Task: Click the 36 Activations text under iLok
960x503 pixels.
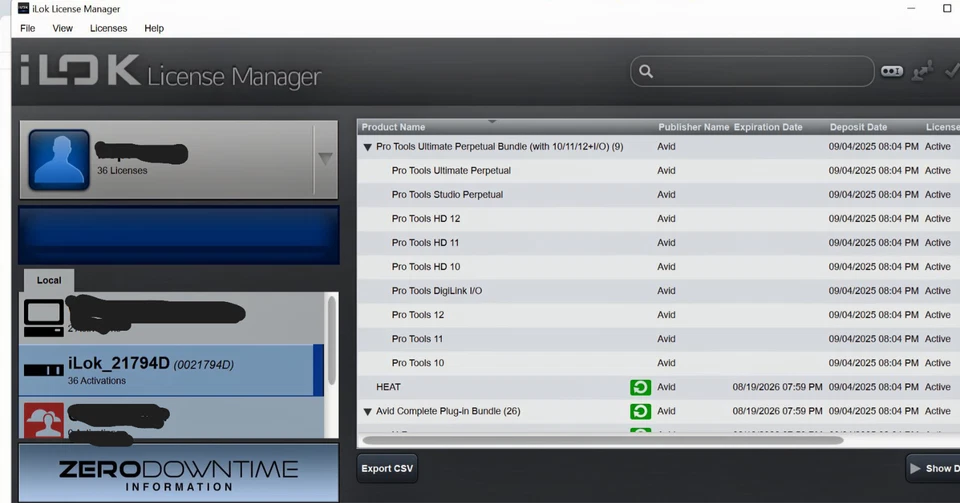Action: click(x=97, y=381)
